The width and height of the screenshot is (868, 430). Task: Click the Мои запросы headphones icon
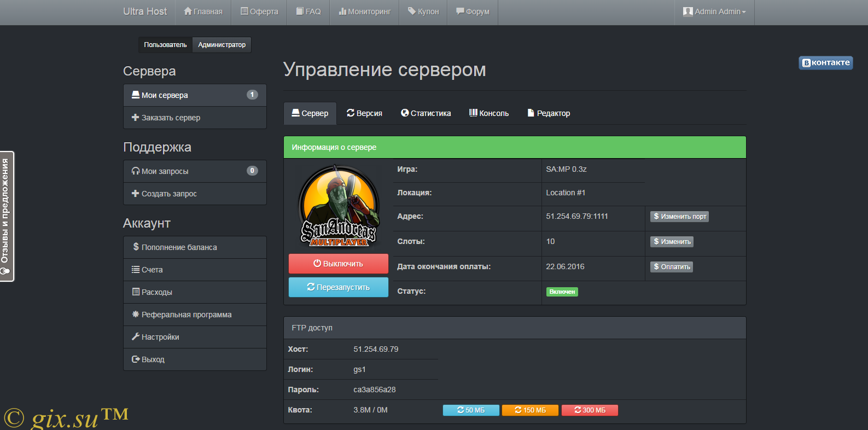click(x=136, y=171)
